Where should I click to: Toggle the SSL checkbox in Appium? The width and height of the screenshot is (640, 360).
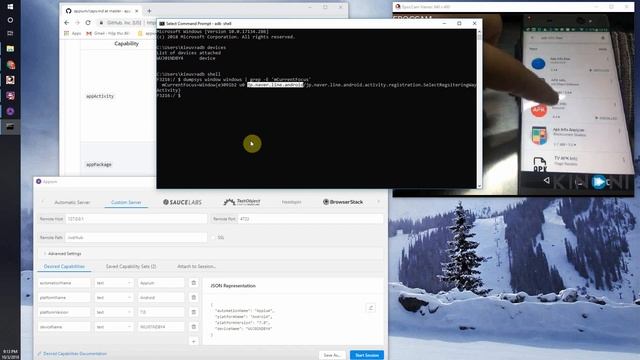pyautogui.click(x=213, y=237)
